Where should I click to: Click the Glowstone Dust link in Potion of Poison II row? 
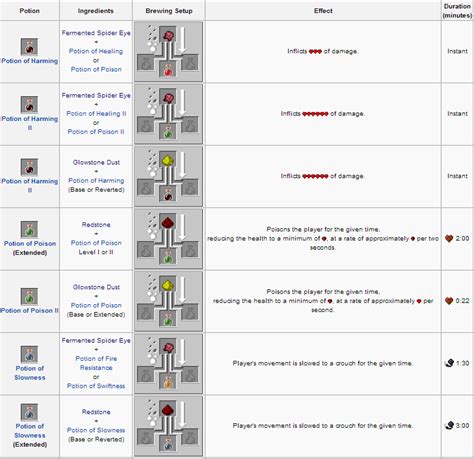pos(96,287)
